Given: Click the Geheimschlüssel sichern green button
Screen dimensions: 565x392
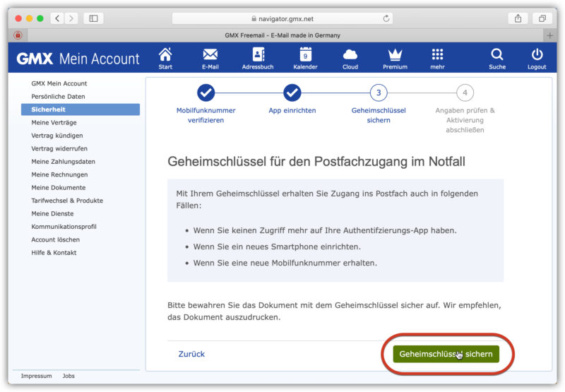Looking at the screenshot, I should coord(446,354).
